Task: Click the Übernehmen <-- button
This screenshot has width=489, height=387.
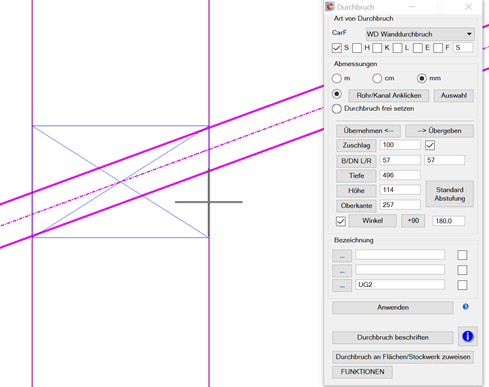Action: coord(368,131)
